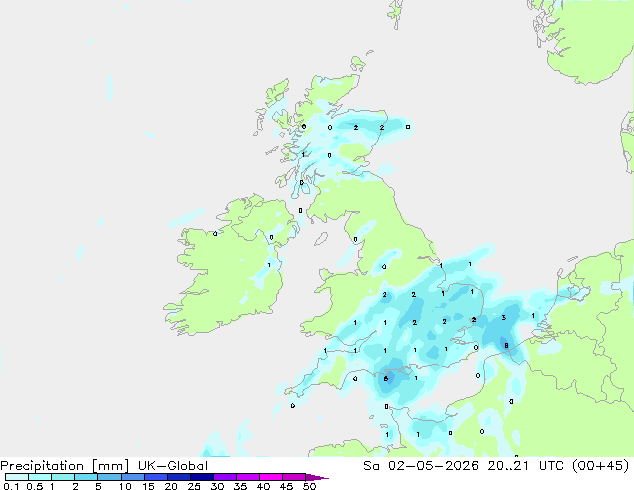Click the legend label "0.5"

coord(34,486)
